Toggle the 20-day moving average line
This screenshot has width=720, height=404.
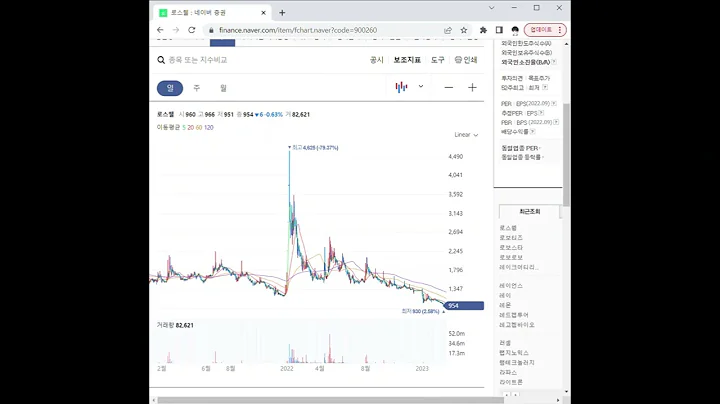point(191,127)
